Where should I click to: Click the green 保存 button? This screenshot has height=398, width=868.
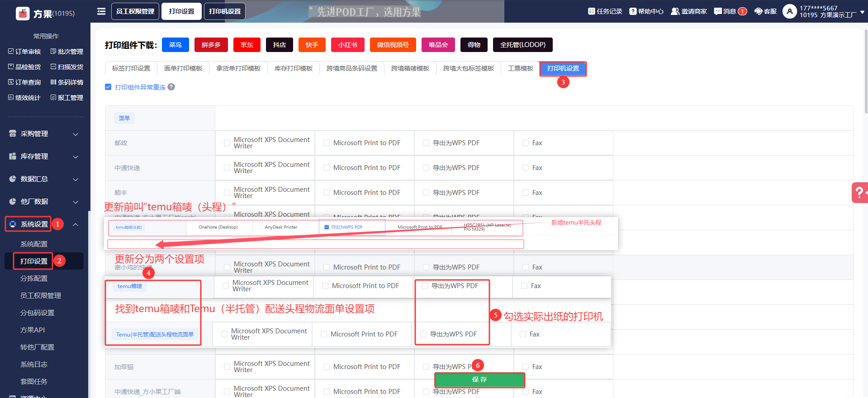pyautogui.click(x=479, y=380)
